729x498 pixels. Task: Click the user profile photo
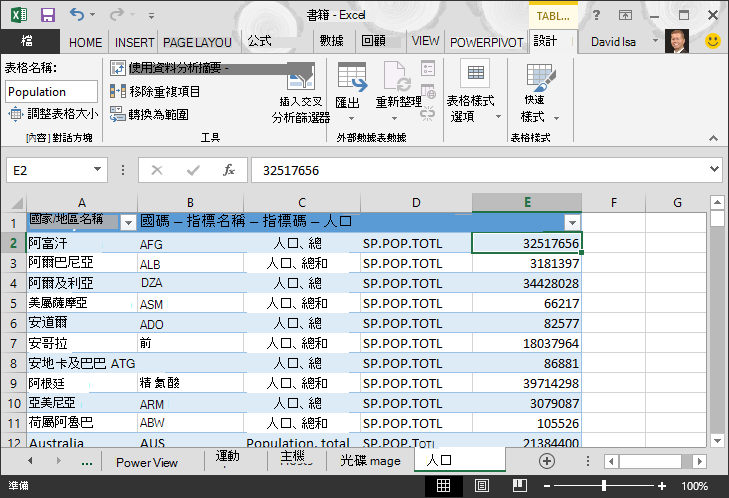click(x=677, y=41)
